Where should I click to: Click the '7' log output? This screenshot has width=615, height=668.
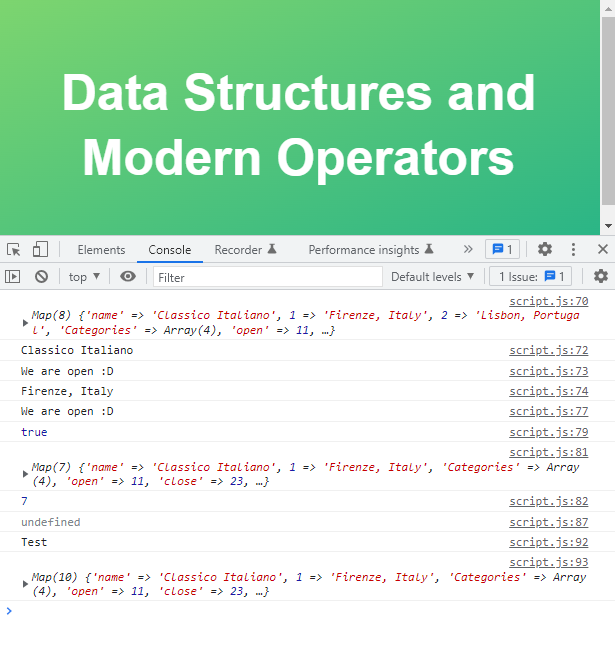(24, 501)
